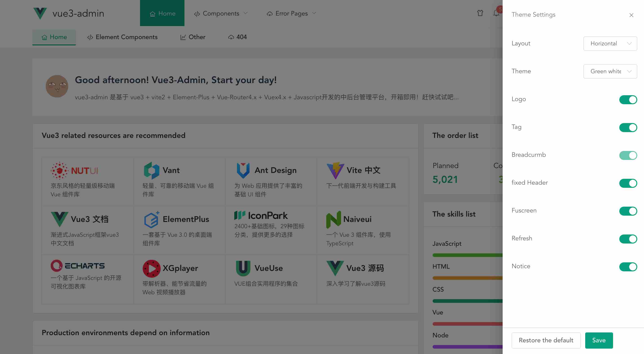
Task: Click the JavaScript skill progress bar
Action: (467, 255)
